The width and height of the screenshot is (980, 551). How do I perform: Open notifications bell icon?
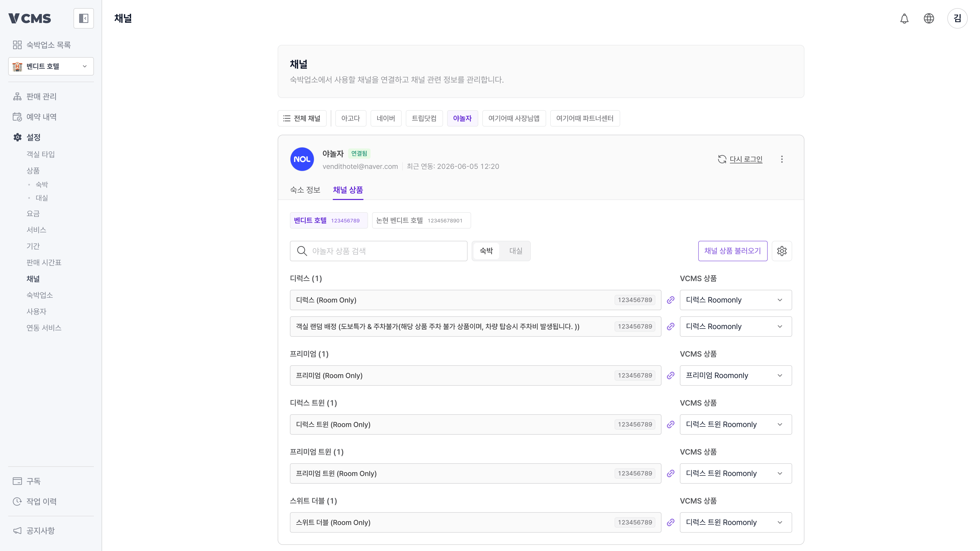tap(904, 18)
